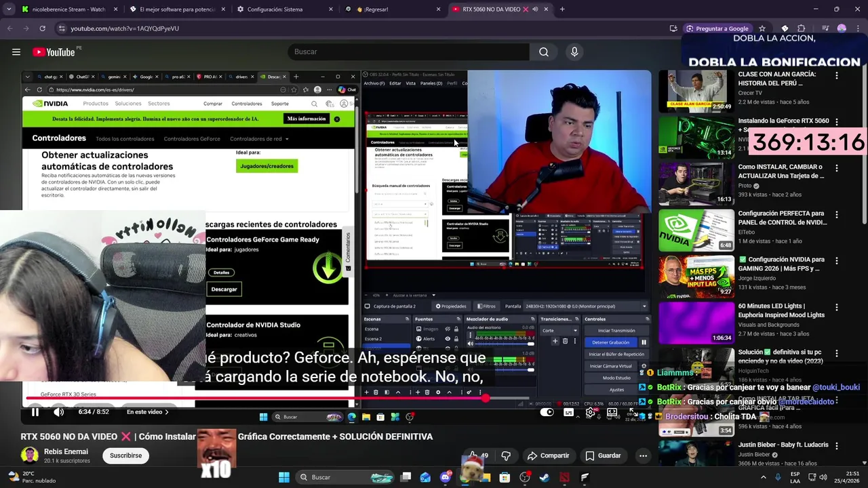Expand En este video chapters
This screenshot has width=868, height=488.
point(148,411)
